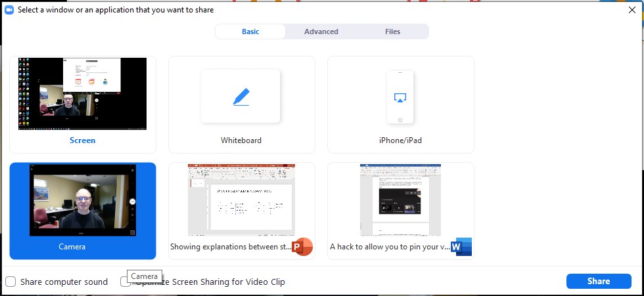
Task: Close the share selection dialog
Action: point(632,10)
